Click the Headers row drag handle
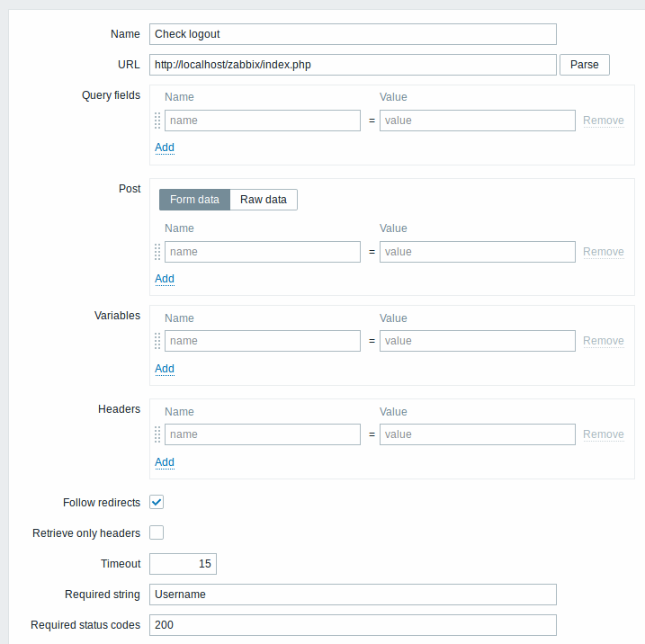Viewport: 645px width, 644px height. (157, 434)
